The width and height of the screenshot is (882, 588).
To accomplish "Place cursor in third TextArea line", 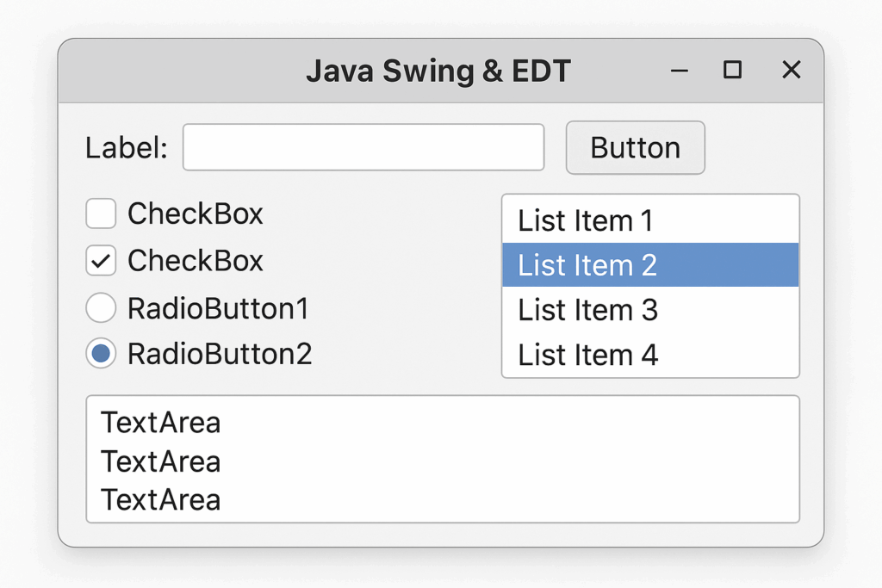I will pyautogui.click(x=161, y=499).
